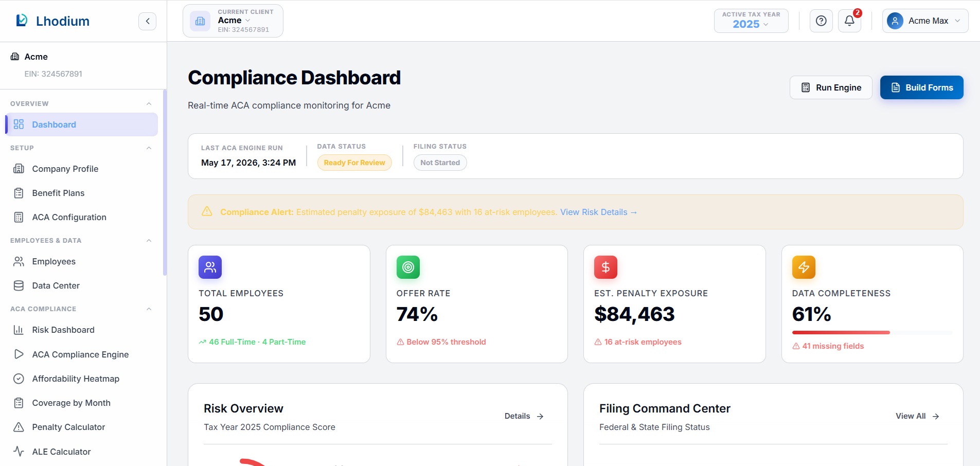
Task: Open ACA Compliance Engine page
Action: pyautogui.click(x=82, y=354)
